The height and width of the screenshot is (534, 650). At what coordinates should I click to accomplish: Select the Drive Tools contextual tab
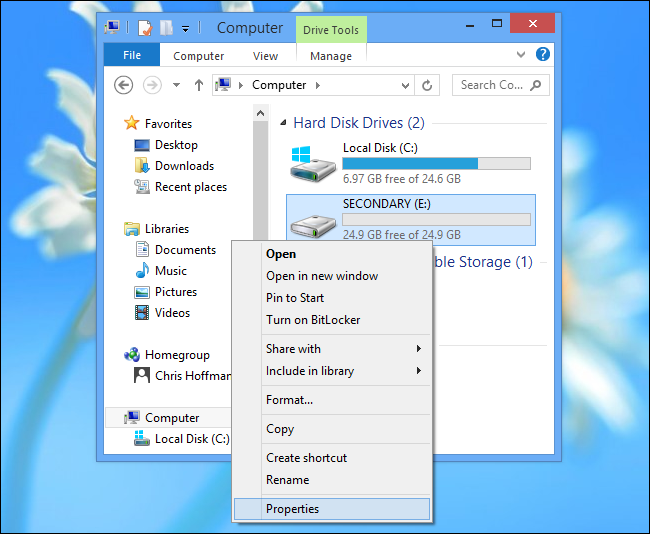[x=331, y=30]
